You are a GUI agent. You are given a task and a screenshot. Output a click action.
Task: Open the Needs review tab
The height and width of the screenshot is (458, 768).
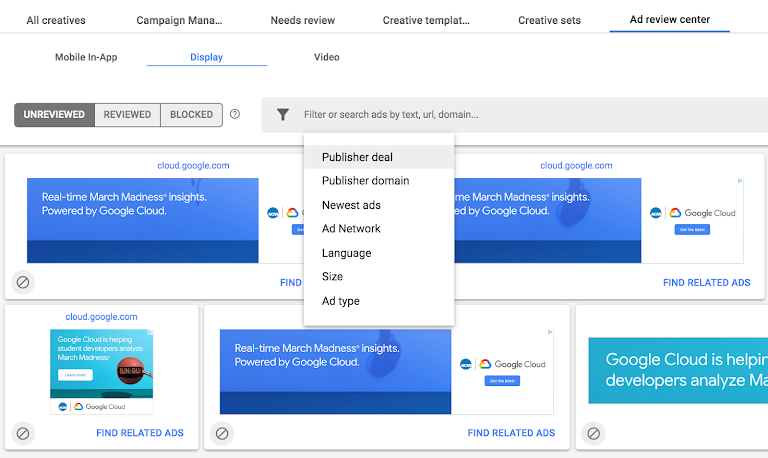[303, 20]
